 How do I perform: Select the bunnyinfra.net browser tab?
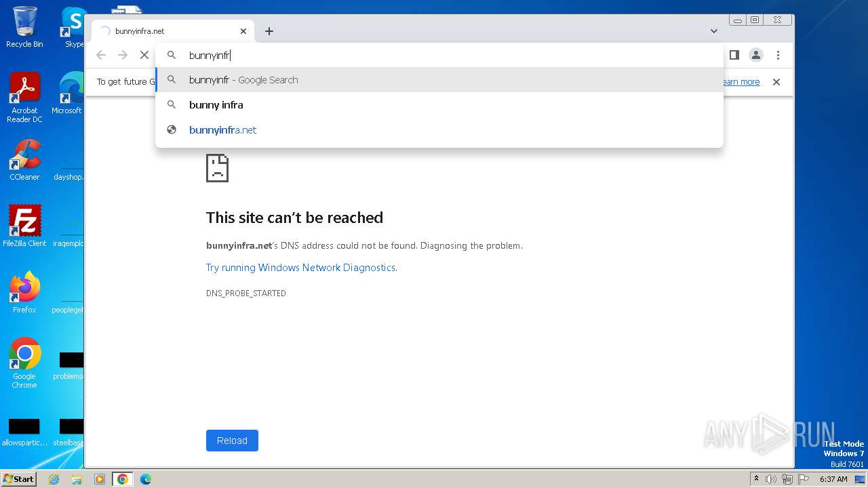pyautogui.click(x=173, y=31)
